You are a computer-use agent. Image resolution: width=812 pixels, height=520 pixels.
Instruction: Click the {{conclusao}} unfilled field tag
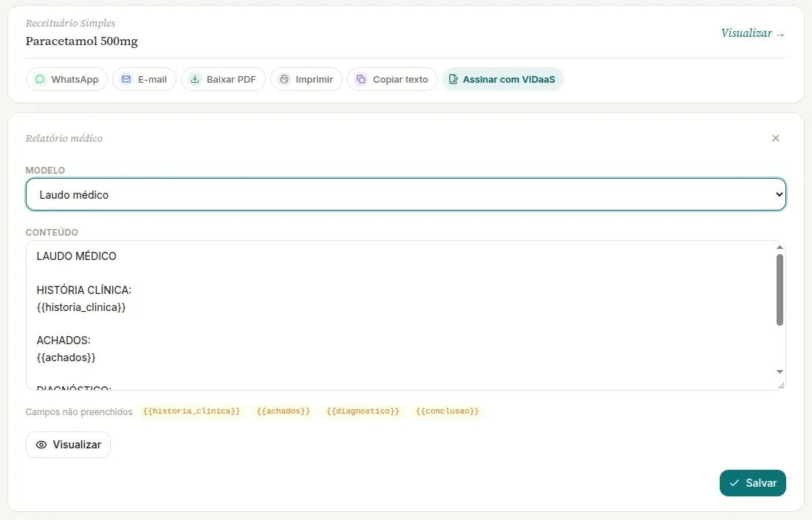point(447,411)
